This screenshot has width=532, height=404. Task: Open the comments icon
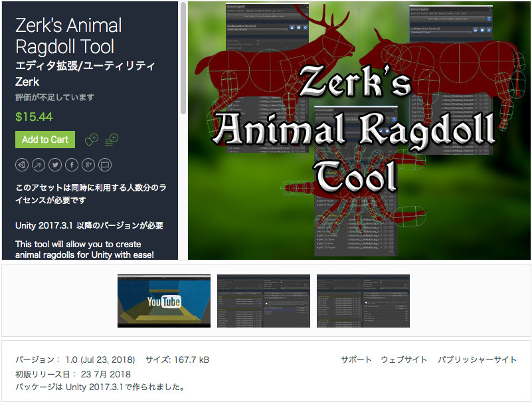coord(105,165)
